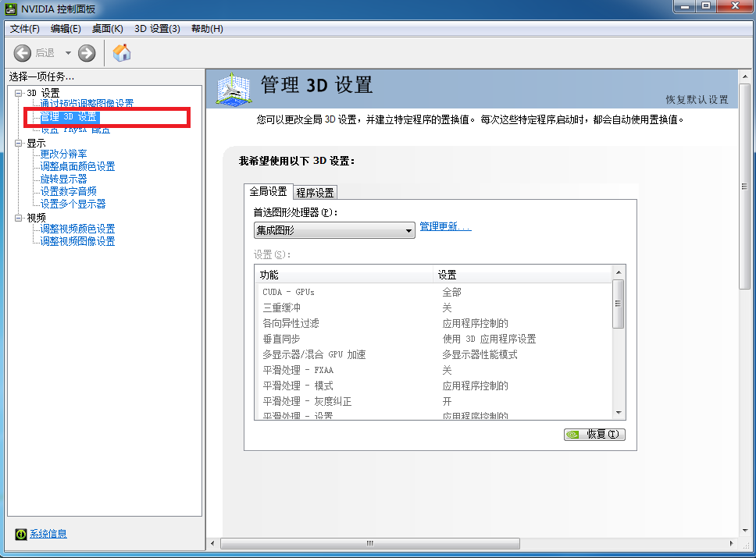This screenshot has width=756, height=558.
Task: Open the 文件(F) menu
Action: pos(24,29)
